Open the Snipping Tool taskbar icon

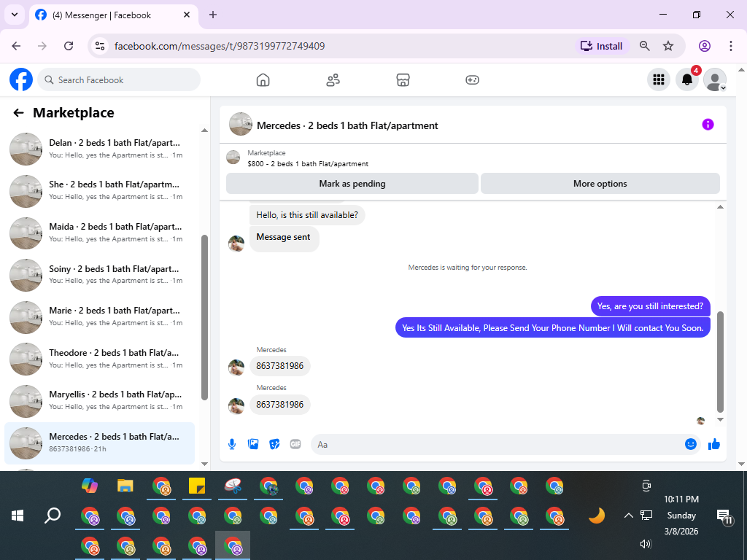[233, 486]
